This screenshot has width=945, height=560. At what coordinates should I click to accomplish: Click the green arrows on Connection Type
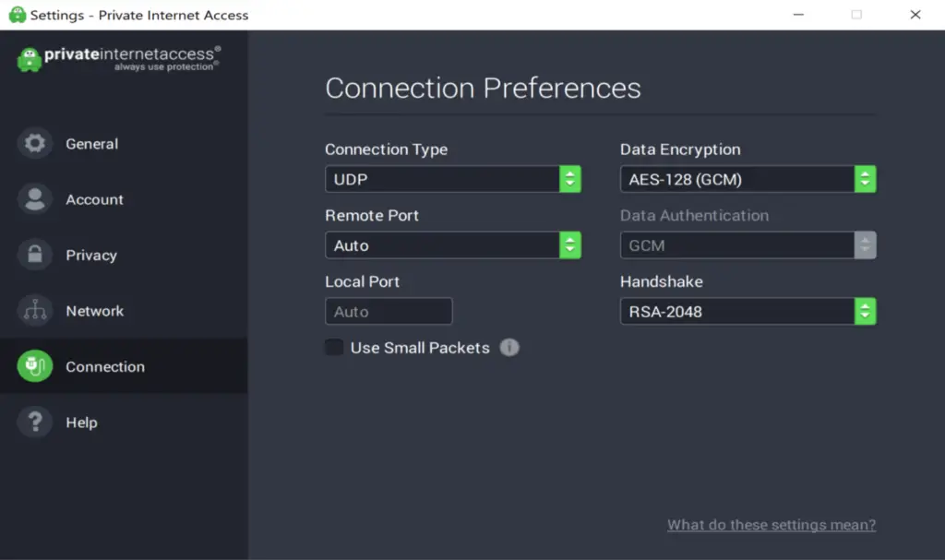570,179
